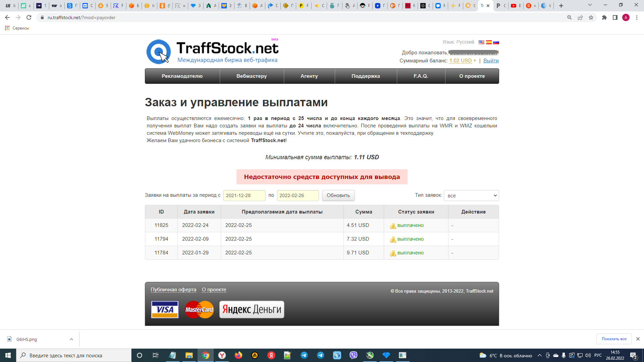The width and height of the screenshot is (644, 362).
Task: Open the weather widget 6°C in taskbar
Action: [506, 355]
